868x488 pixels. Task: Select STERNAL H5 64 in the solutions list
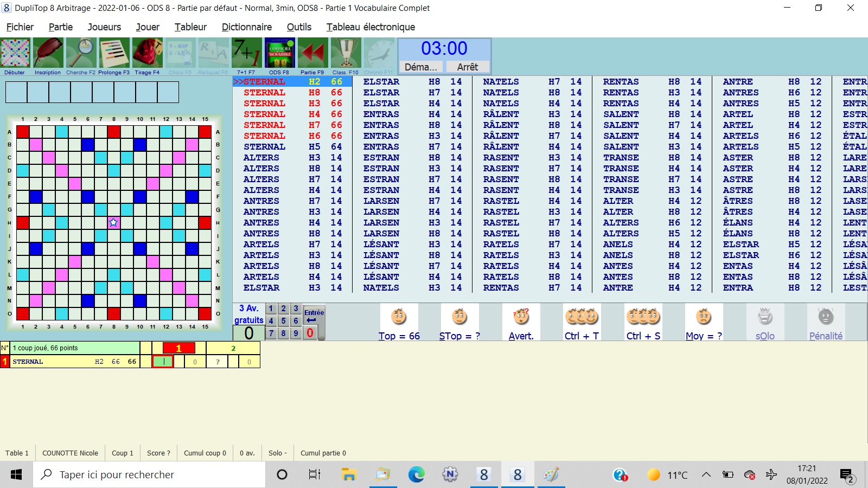(292, 147)
